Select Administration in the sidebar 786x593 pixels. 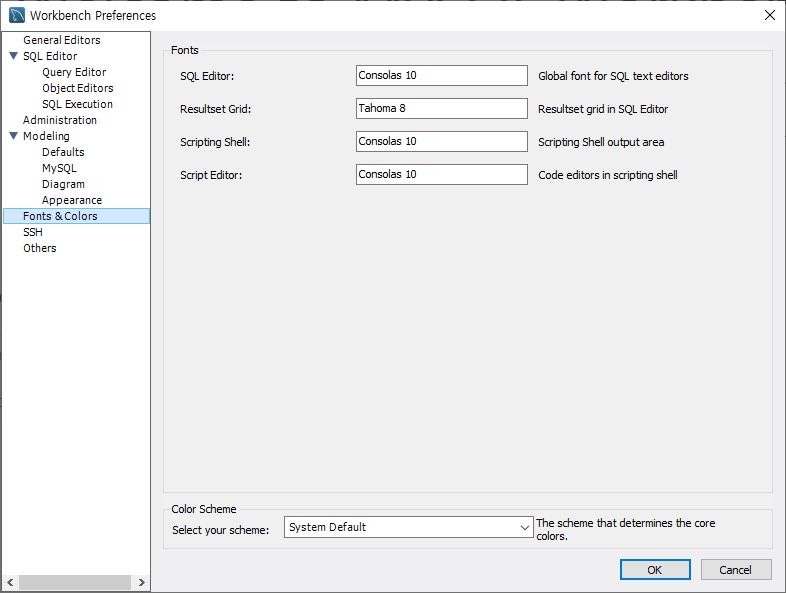[x=60, y=120]
